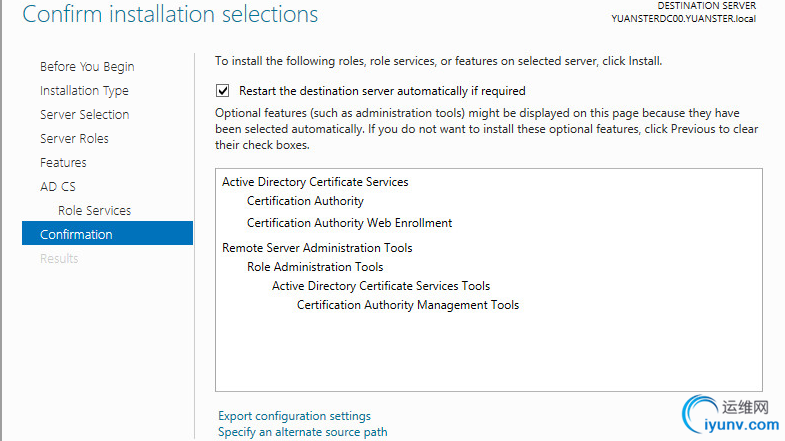Image resolution: width=785 pixels, height=441 pixels.
Task: Switch to the Server Selection step
Action: pyautogui.click(x=84, y=115)
